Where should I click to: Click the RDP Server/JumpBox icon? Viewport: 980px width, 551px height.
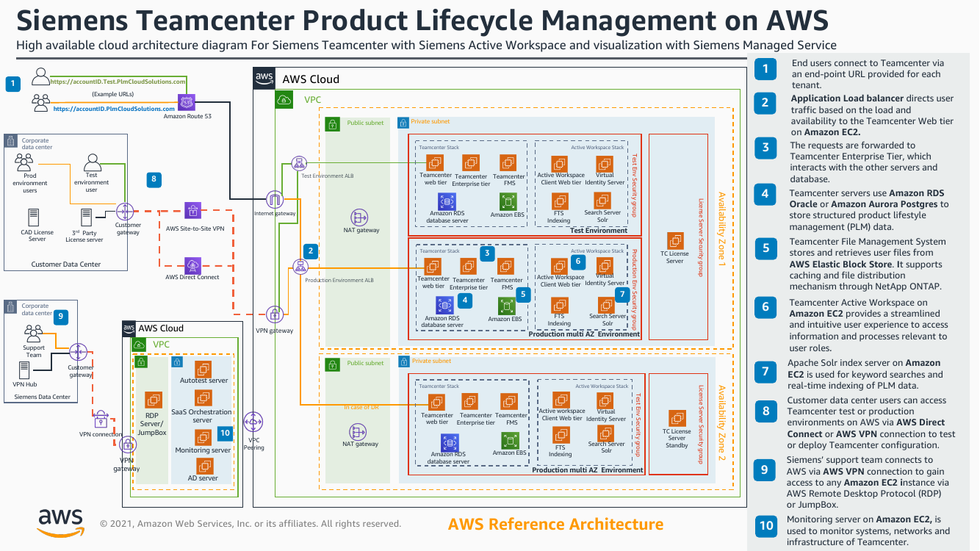tap(153, 400)
